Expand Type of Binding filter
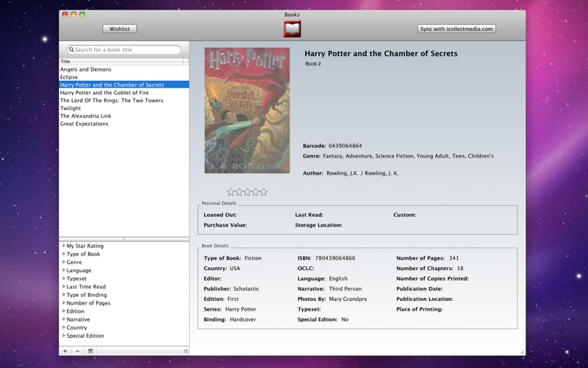The image size is (588, 368). [x=64, y=295]
